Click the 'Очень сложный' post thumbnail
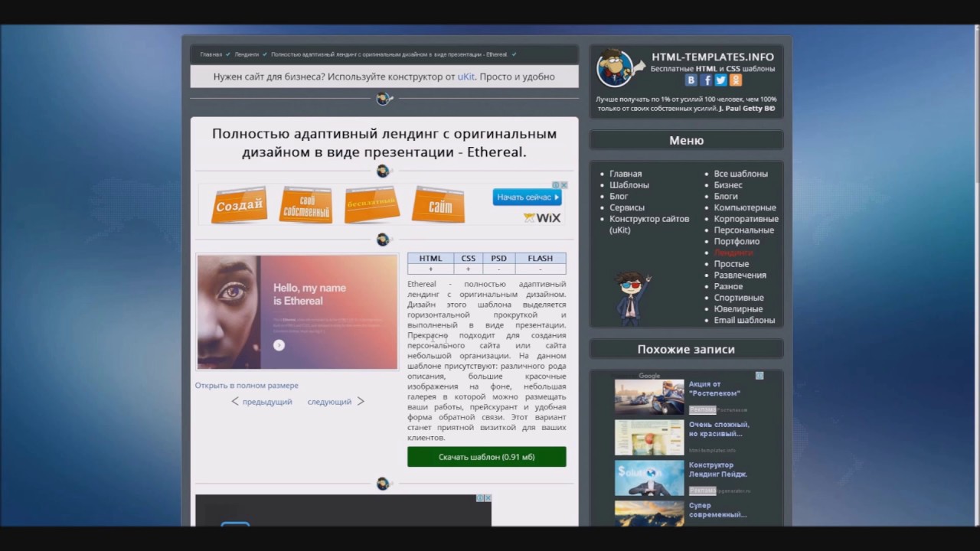 (x=649, y=438)
